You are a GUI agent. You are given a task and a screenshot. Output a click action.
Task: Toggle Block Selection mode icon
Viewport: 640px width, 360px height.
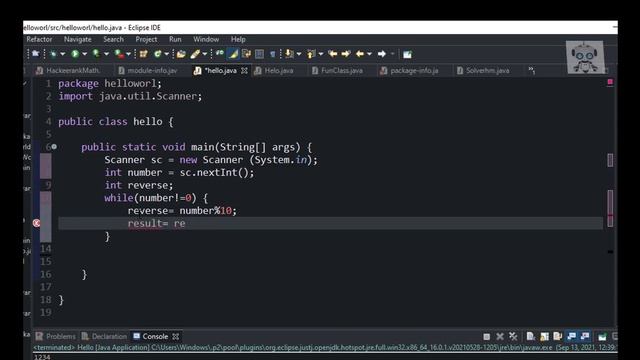260,54
